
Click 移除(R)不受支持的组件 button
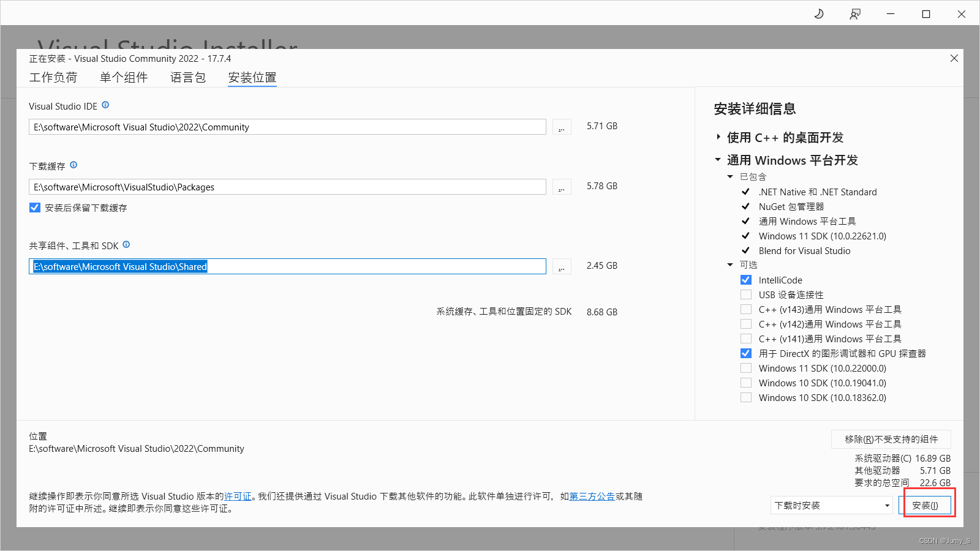[x=891, y=439]
